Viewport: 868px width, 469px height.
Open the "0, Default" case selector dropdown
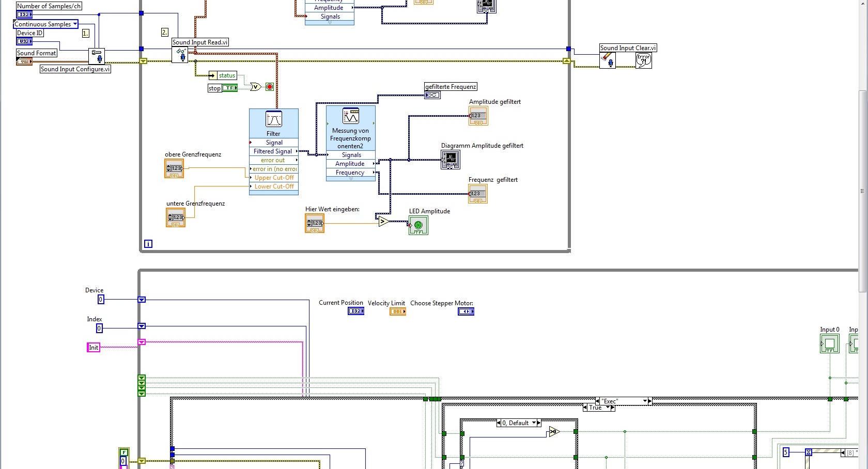[x=534, y=423]
